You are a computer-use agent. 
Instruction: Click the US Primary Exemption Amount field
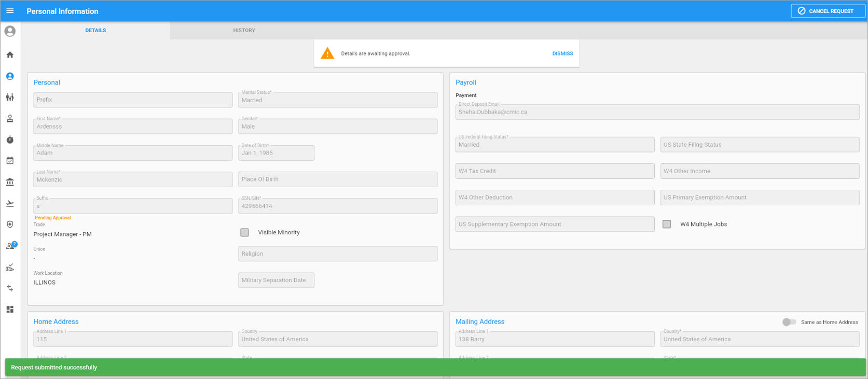coord(760,198)
